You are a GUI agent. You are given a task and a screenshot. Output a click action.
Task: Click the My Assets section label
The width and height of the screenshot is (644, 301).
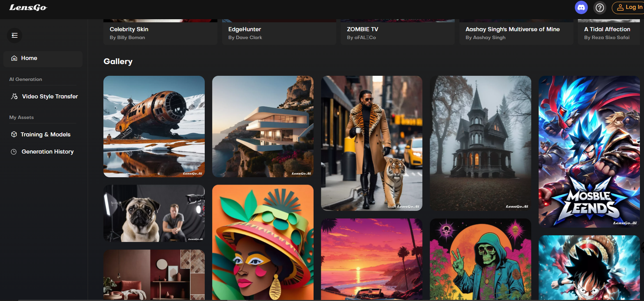(21, 117)
